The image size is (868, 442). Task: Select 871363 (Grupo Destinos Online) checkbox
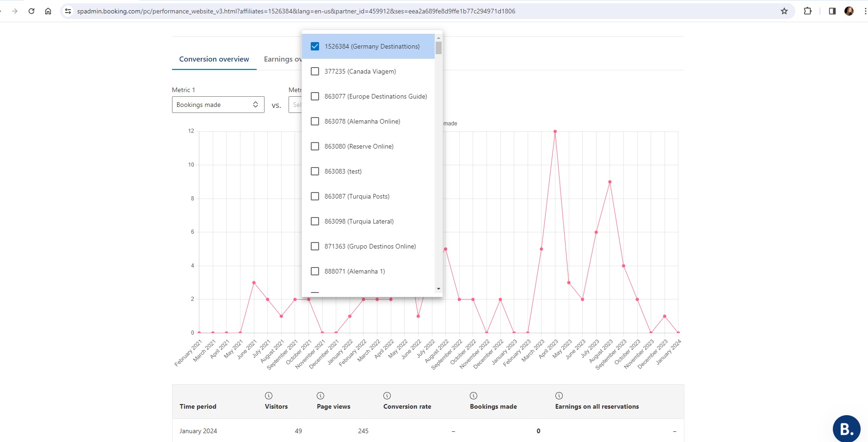coord(315,246)
